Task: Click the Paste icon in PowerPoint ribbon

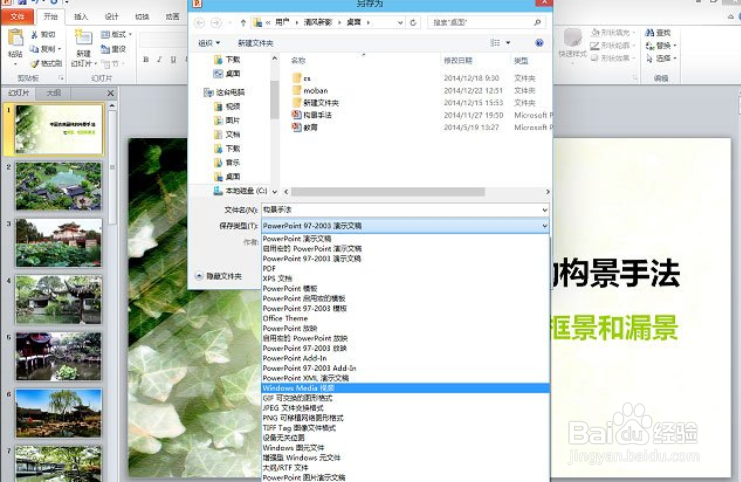Action: tap(16, 38)
